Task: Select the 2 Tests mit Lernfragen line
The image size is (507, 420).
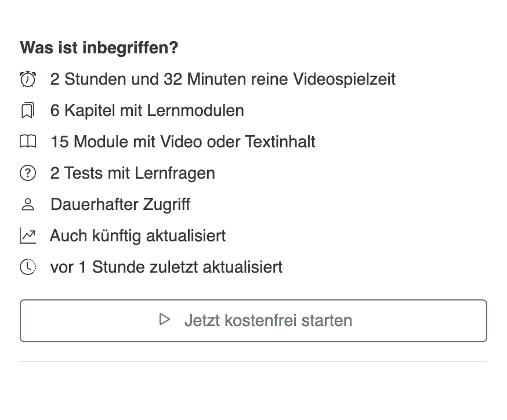Action: click(x=132, y=173)
